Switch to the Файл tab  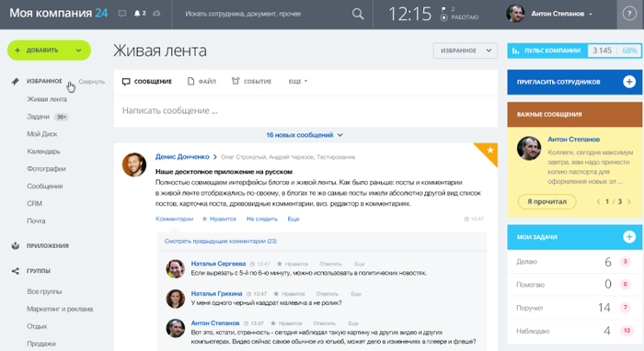click(x=201, y=82)
